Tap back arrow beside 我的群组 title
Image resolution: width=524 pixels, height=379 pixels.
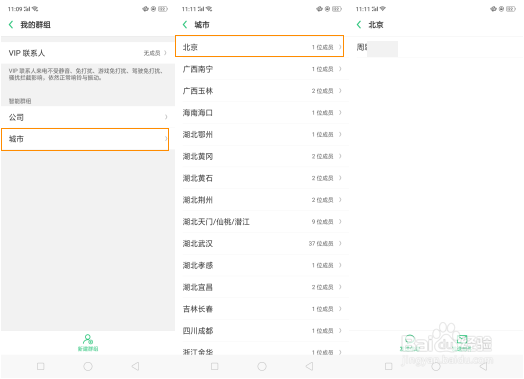(x=11, y=25)
